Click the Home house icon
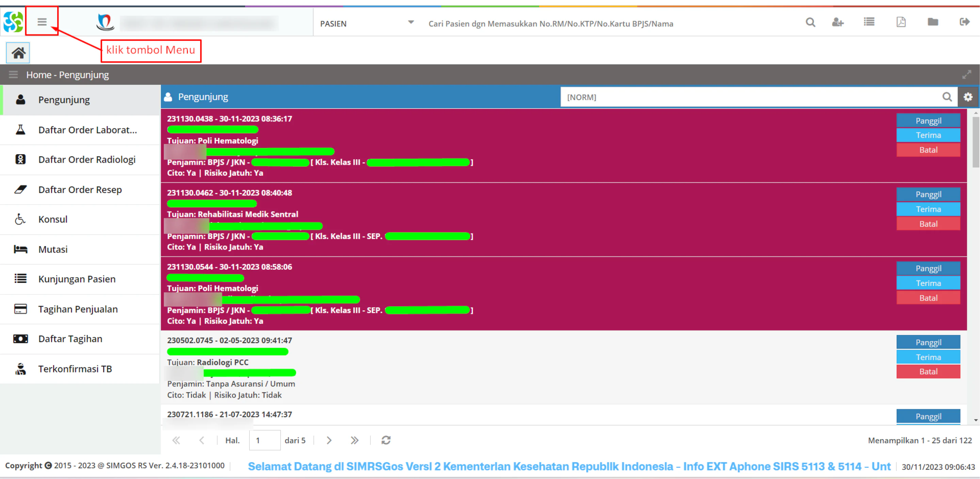980x479 pixels. (18, 52)
